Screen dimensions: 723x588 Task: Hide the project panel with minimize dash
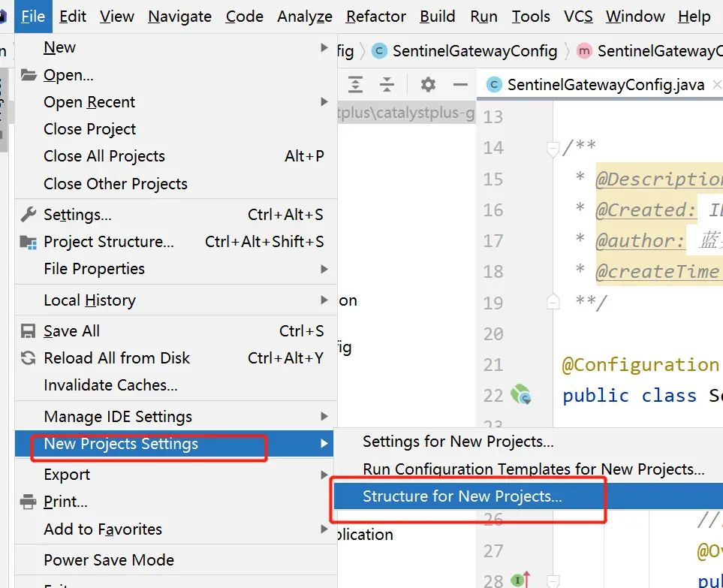[x=460, y=84]
